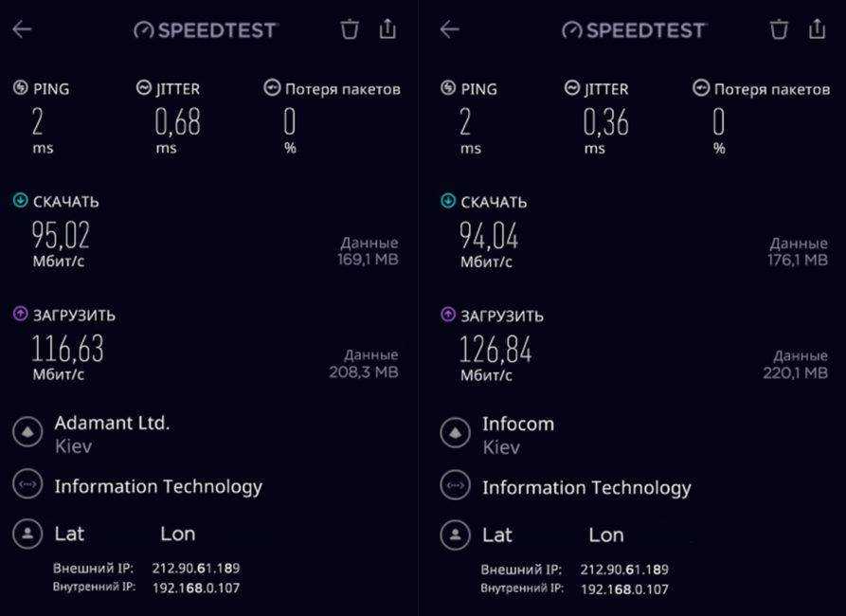Tap left Information Technology network icon

[x=27, y=485]
